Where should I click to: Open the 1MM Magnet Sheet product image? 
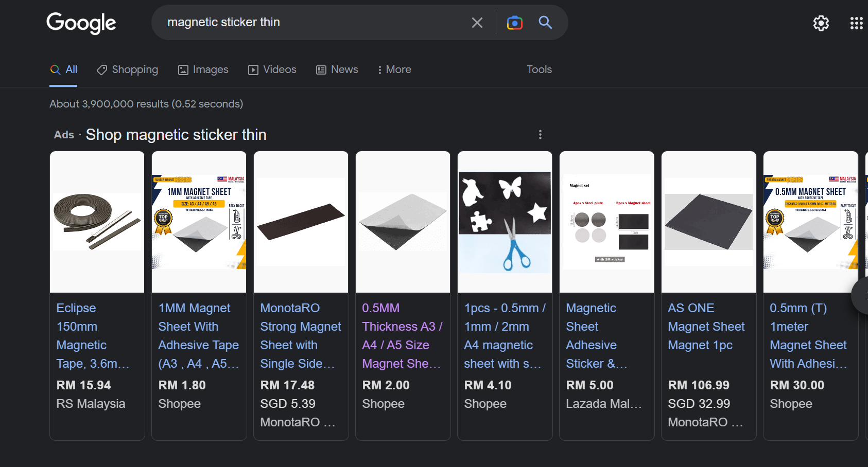click(199, 222)
